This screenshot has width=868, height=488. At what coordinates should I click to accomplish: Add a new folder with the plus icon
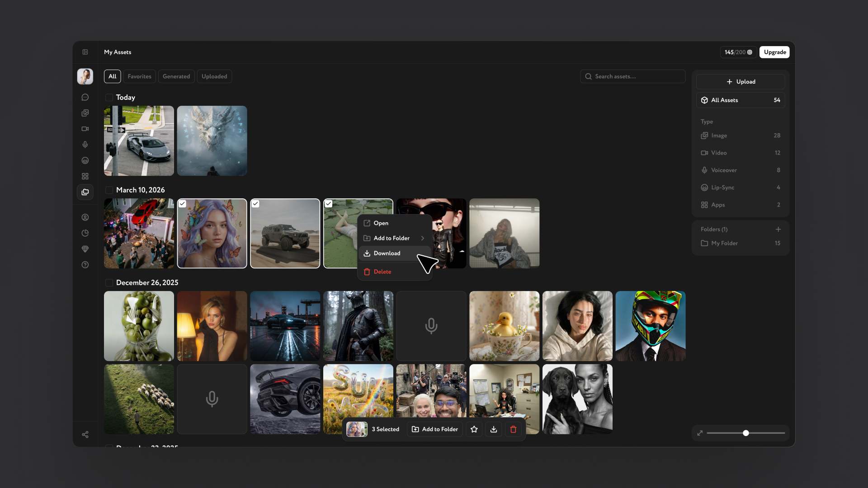pos(778,230)
